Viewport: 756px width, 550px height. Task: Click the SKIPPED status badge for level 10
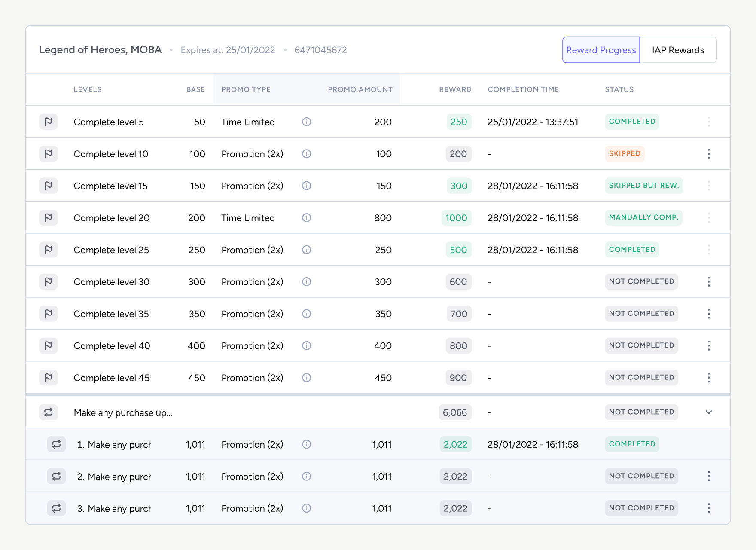[625, 153]
